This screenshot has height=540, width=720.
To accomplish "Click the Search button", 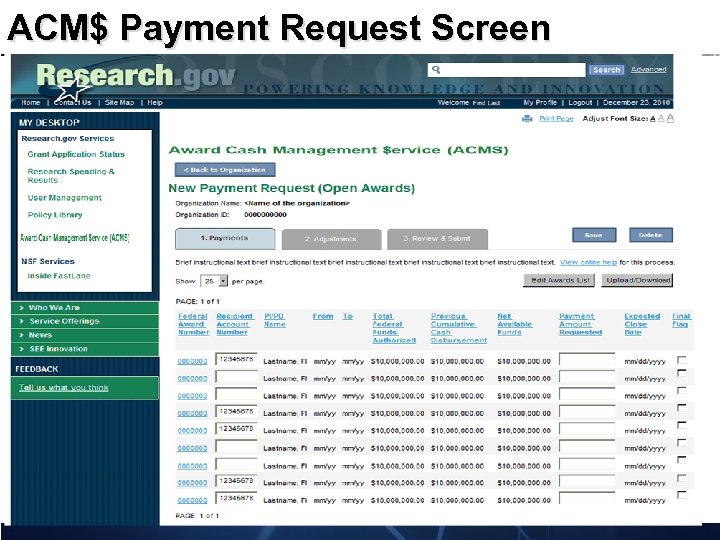I will [x=607, y=70].
